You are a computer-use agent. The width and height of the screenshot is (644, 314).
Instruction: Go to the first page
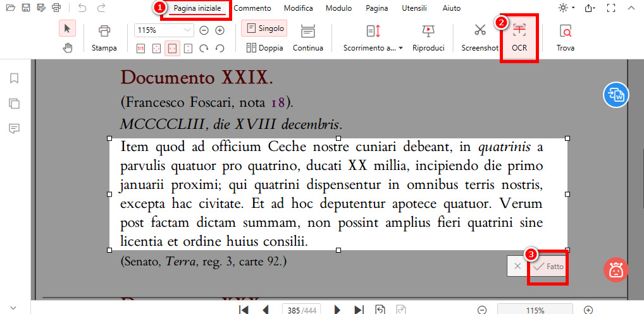click(x=243, y=310)
